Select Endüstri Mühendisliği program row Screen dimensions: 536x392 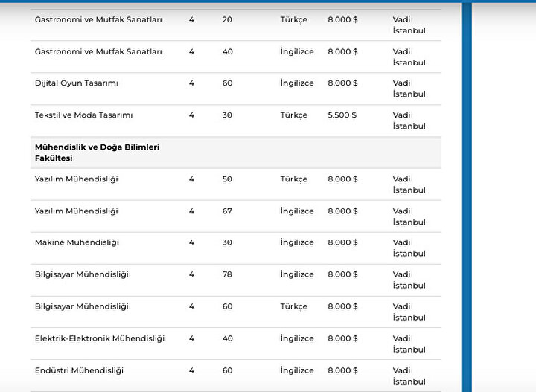[x=235, y=376]
